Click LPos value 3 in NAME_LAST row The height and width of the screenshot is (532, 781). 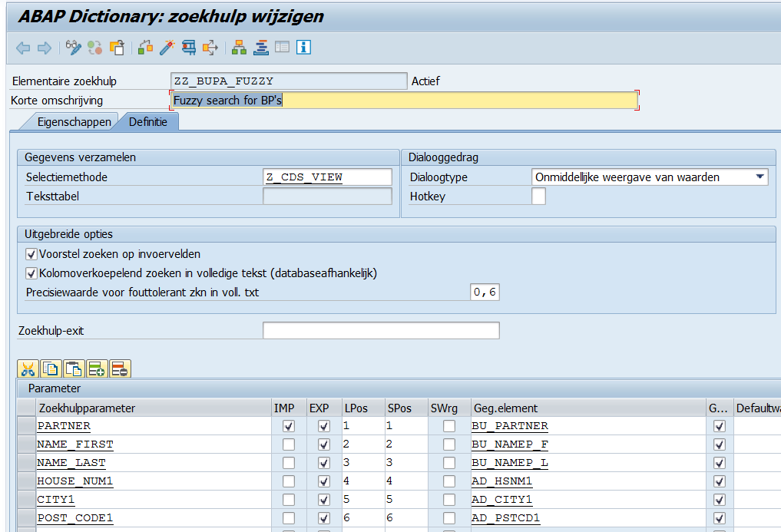(x=363, y=463)
